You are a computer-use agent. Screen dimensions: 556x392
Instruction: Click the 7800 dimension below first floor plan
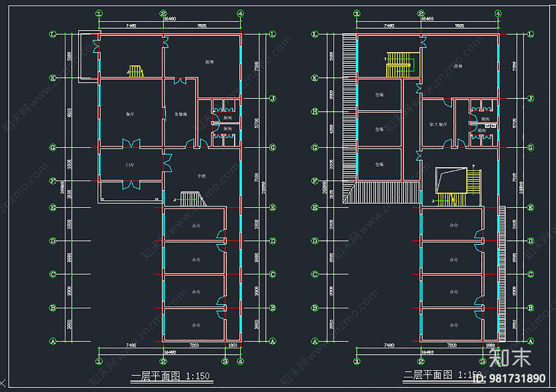(194, 345)
